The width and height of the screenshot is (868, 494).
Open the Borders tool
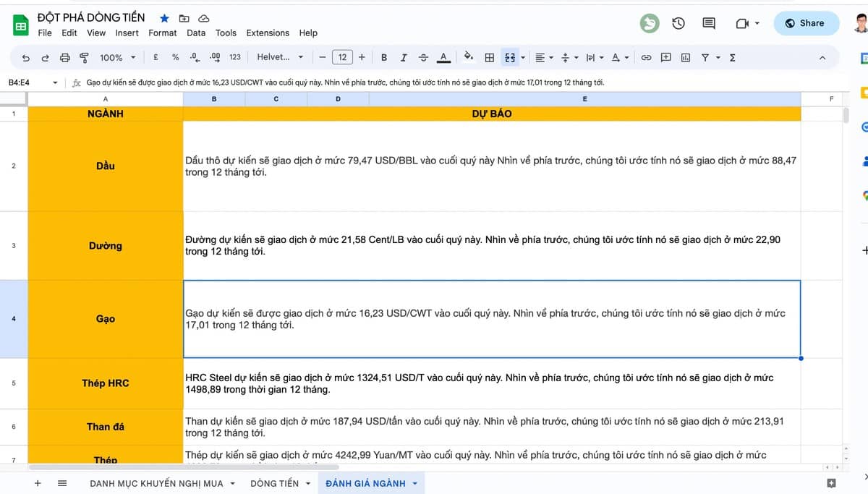pos(489,56)
